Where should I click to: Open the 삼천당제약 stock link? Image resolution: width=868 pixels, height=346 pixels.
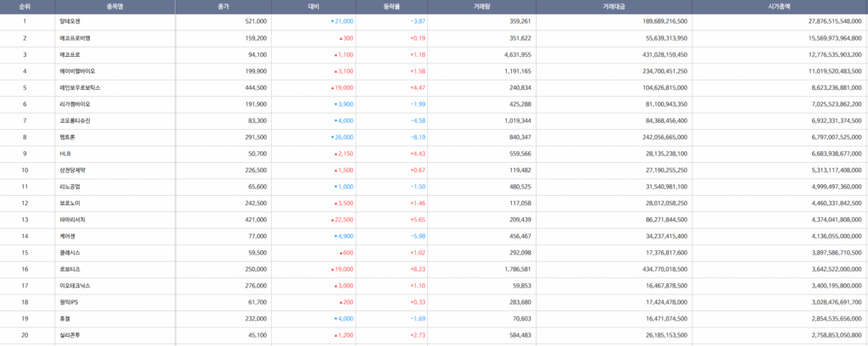(x=74, y=170)
